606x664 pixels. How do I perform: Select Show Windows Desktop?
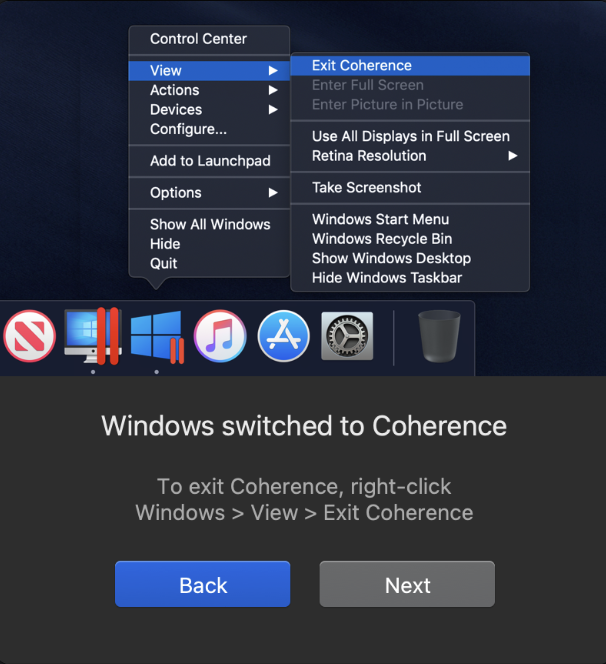(410, 258)
